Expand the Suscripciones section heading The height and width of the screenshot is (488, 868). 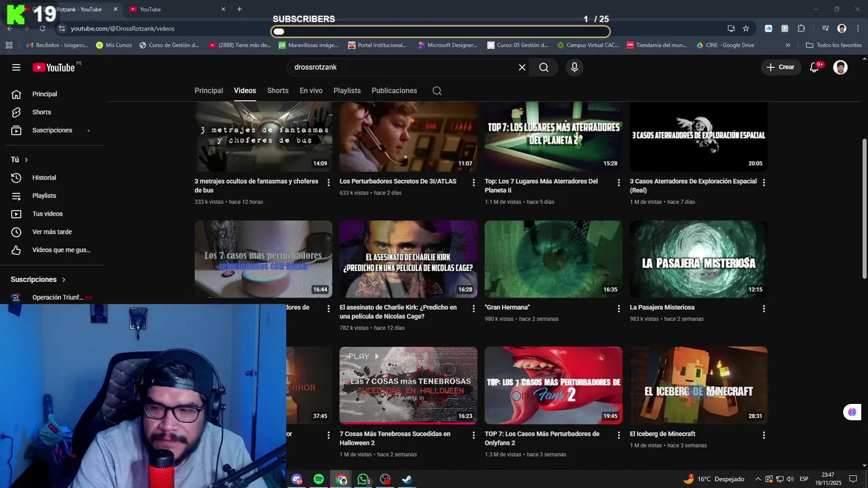coord(39,279)
